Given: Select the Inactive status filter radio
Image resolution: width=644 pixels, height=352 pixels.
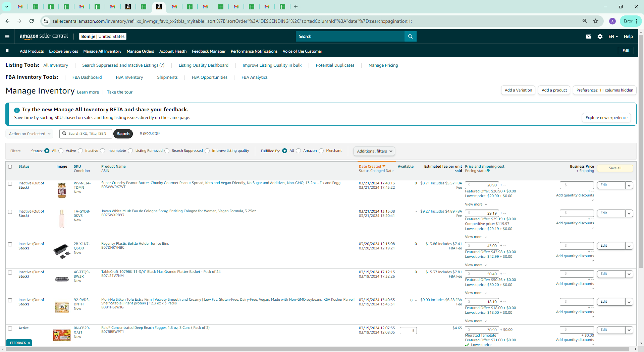Looking at the screenshot, I should [80, 151].
